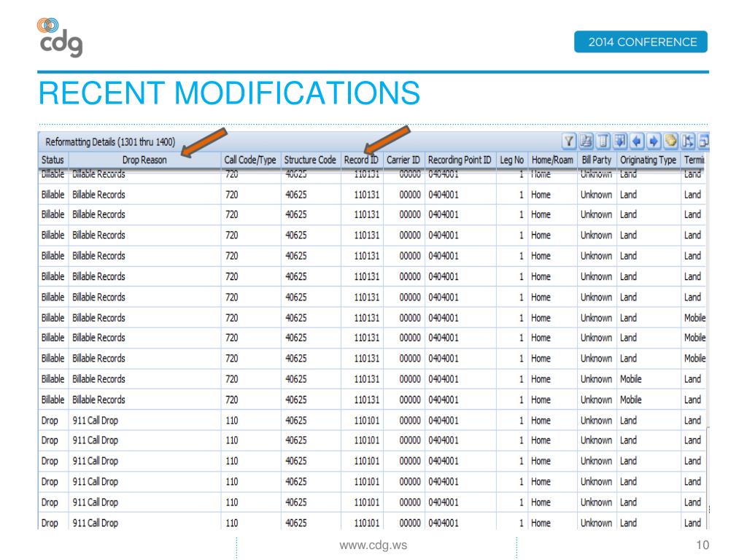Open the www.cdg.ws link
The image size is (747, 560).
[x=373, y=545]
